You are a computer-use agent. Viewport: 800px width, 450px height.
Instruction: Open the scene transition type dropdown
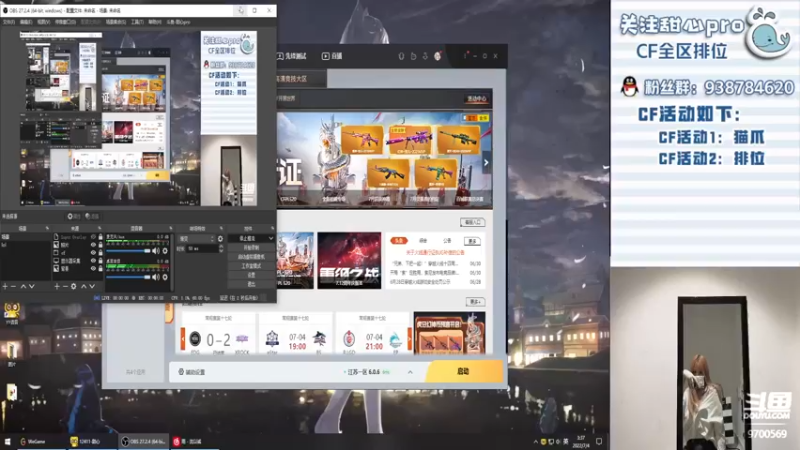point(196,239)
